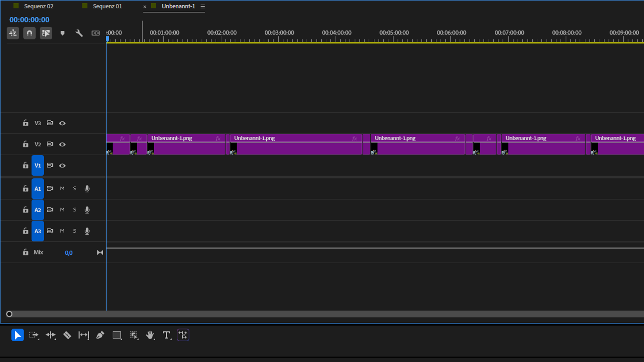This screenshot has width=644, height=362.
Task: Target the V2 track label
Action: (x=38, y=144)
